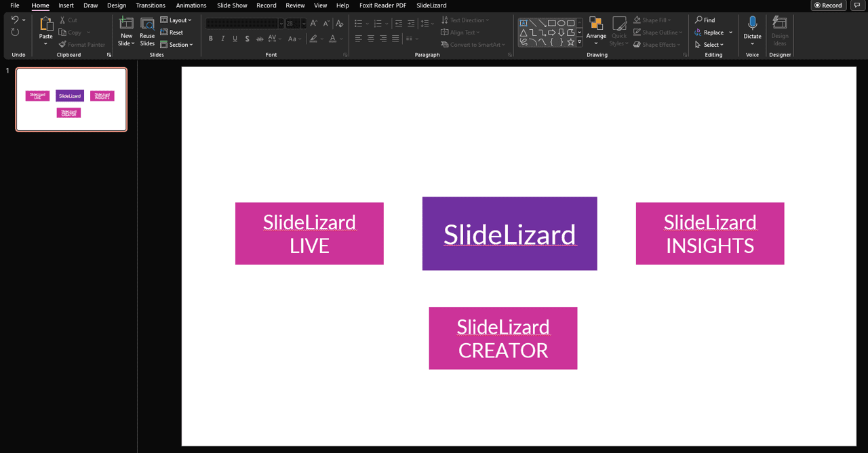This screenshot has height=453, width=868.
Task: Click the Record button top right
Action: tap(828, 5)
